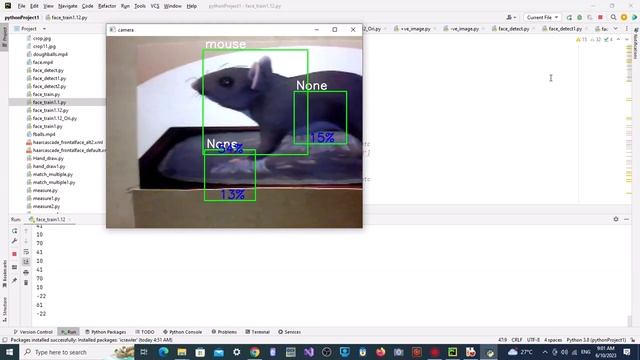Stop the running program in top toolbar
The height and width of the screenshot is (360, 640).
coord(600,18)
